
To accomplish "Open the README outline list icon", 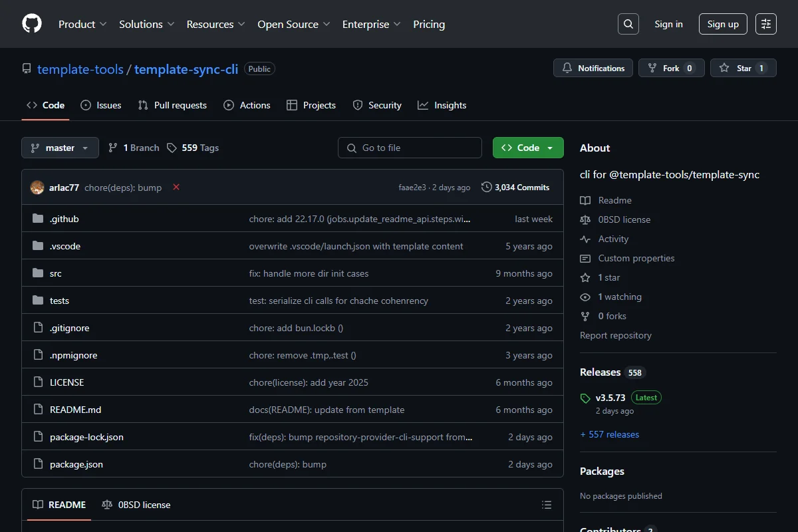I will click(x=547, y=505).
